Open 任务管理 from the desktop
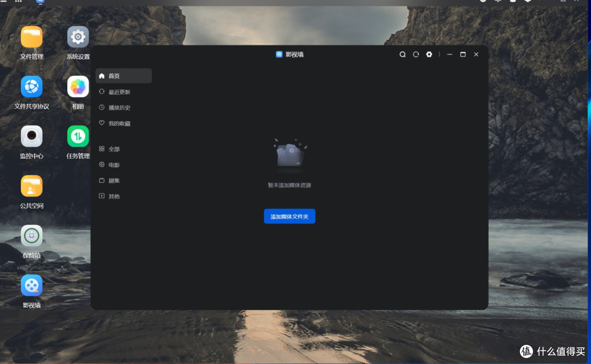Screen dimensions: 591x364 pos(78,136)
